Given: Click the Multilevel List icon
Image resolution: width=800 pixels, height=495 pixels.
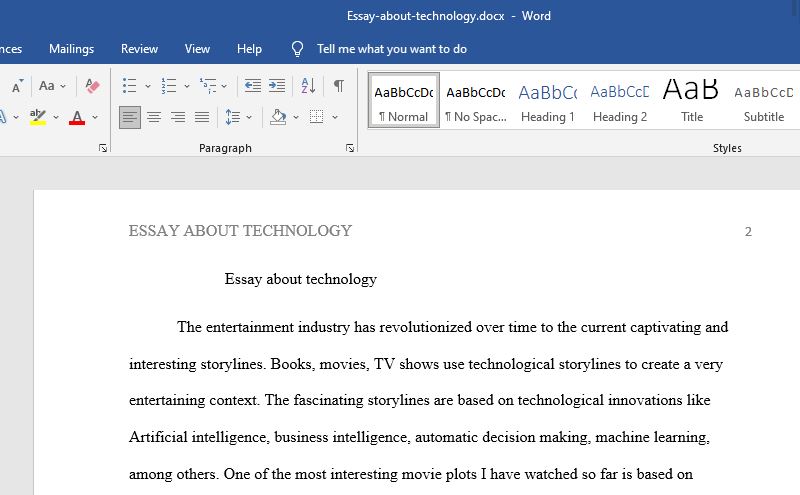Looking at the screenshot, I should point(208,86).
